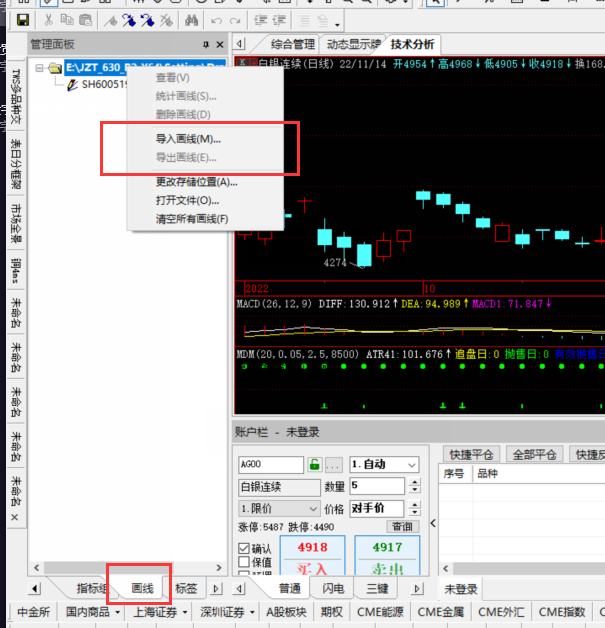Click the green lock icon beside AG00

[x=314, y=465]
